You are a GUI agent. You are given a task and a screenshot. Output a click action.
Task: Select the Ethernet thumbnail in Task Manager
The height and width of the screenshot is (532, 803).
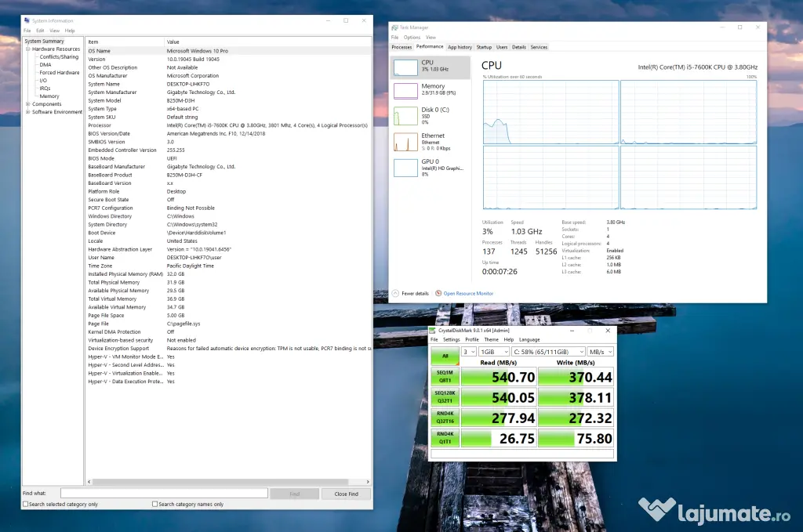pos(405,142)
